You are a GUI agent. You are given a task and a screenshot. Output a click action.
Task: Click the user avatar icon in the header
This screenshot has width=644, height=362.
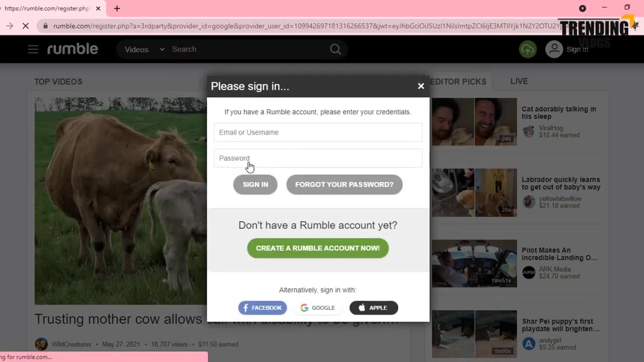554,49
